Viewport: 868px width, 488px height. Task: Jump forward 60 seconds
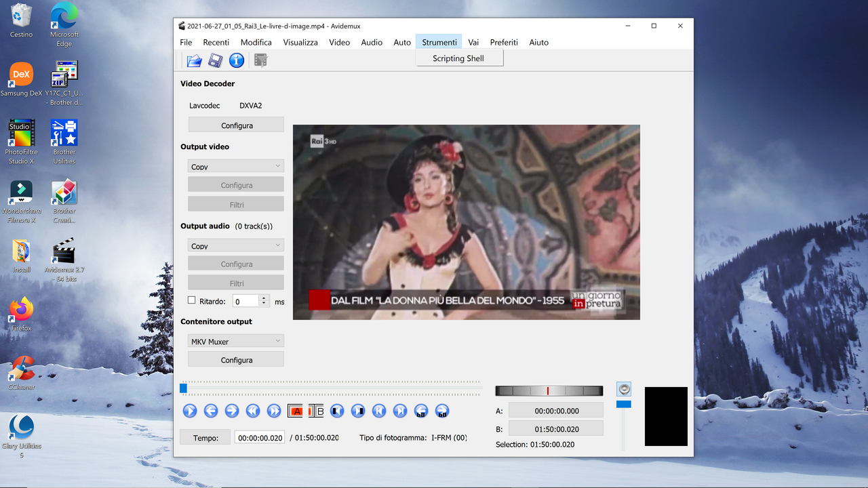coord(442,411)
